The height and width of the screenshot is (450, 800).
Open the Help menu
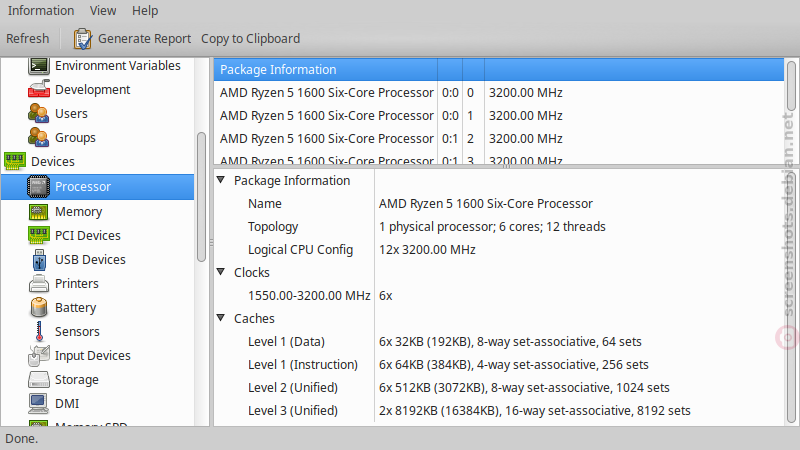(x=145, y=11)
